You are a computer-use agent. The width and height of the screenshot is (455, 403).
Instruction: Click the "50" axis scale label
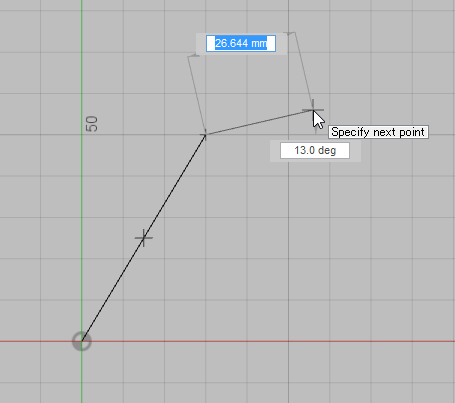[92, 124]
